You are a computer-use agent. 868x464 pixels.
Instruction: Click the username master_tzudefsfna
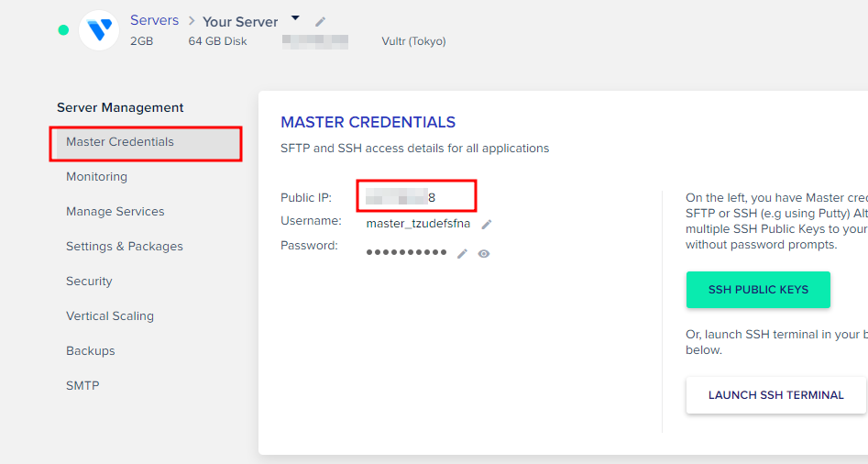click(419, 224)
